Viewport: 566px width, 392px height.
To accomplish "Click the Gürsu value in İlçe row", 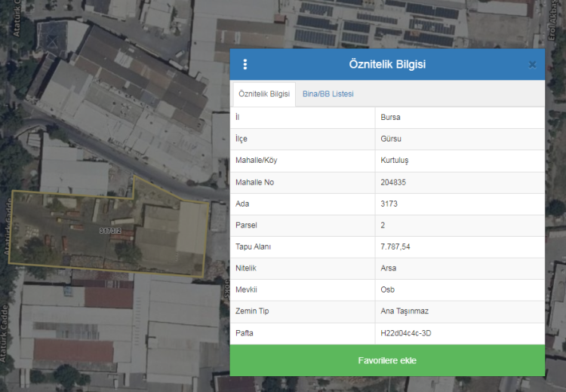I will pos(392,139).
